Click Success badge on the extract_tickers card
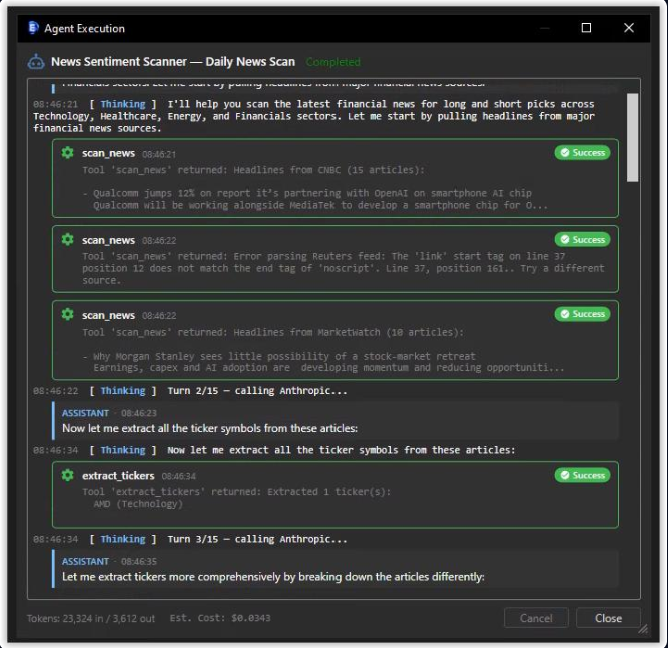The image size is (668, 648). click(x=582, y=475)
